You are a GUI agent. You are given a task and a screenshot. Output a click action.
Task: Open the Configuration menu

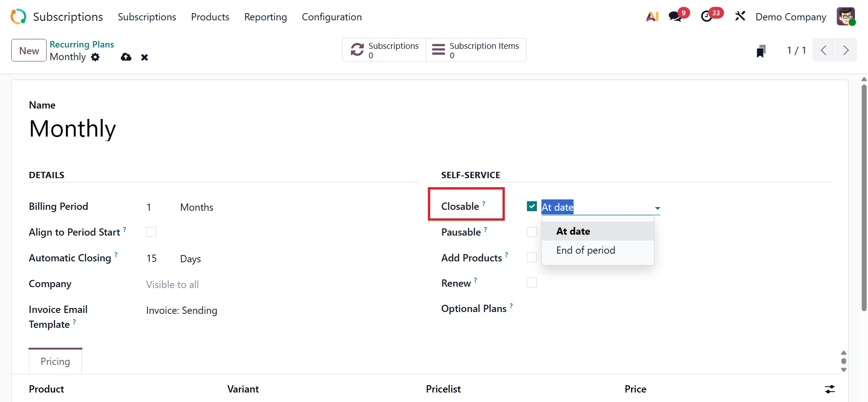pos(332,17)
